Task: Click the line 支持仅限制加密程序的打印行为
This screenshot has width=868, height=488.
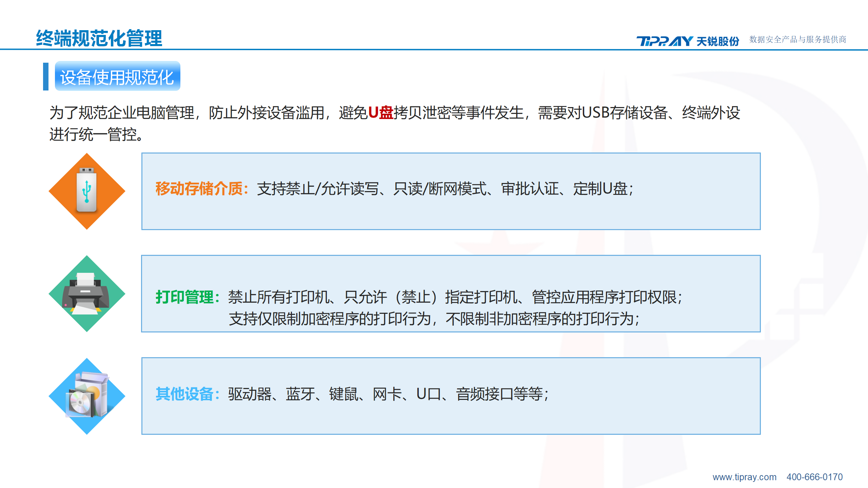Action: coord(330,319)
